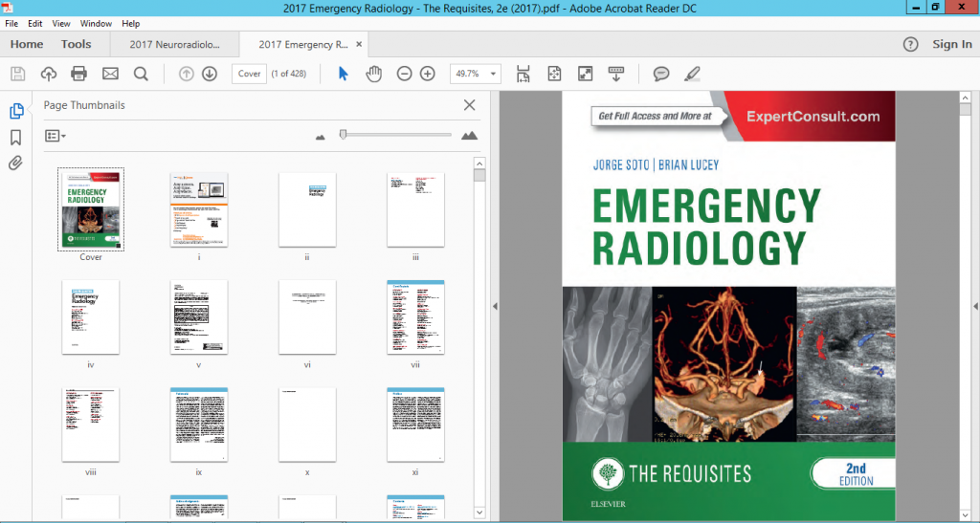
Task: Open the Bookmarks panel icon
Action: coord(15,138)
